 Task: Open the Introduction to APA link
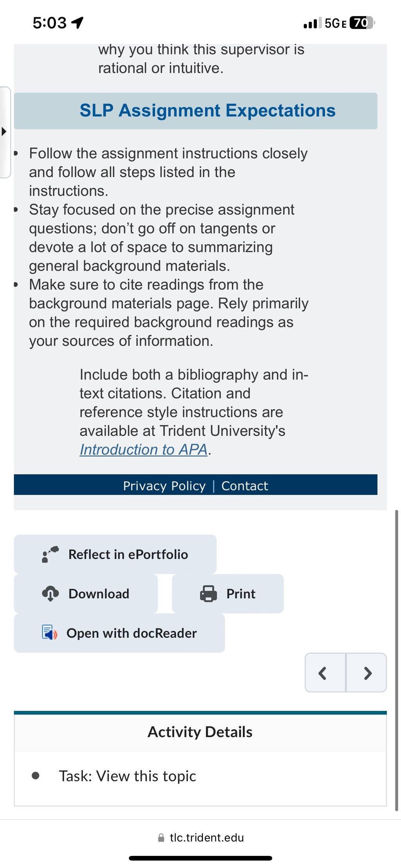[x=143, y=449]
